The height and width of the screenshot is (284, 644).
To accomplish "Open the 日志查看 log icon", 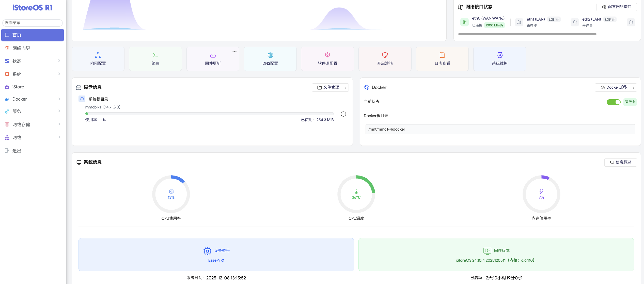I will [442, 55].
